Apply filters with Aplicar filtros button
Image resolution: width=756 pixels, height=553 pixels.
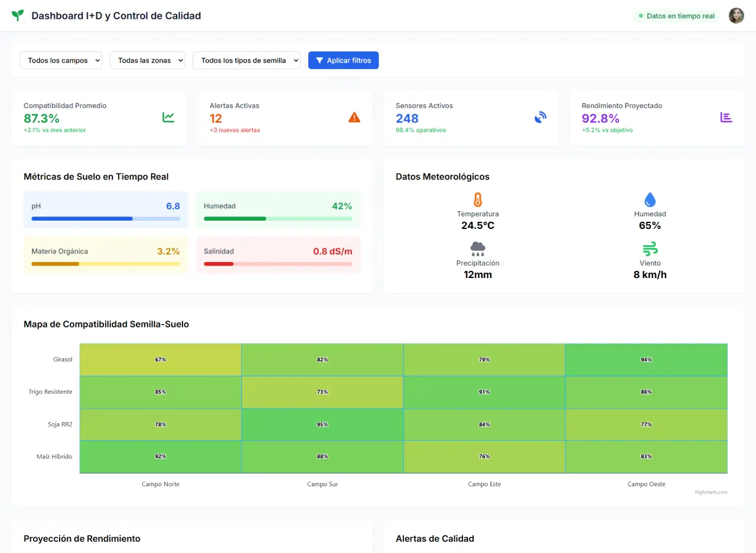coord(343,60)
